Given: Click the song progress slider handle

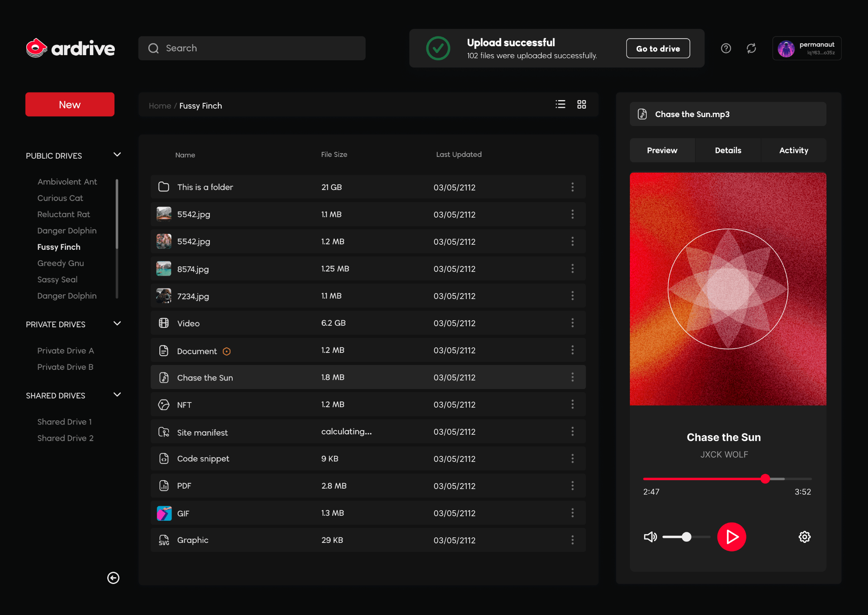Looking at the screenshot, I should (765, 479).
